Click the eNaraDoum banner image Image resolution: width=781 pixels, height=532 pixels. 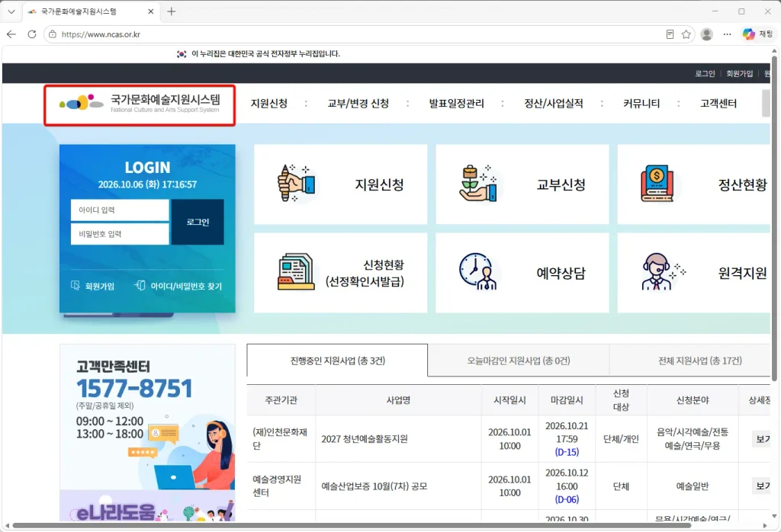pyautogui.click(x=147, y=505)
